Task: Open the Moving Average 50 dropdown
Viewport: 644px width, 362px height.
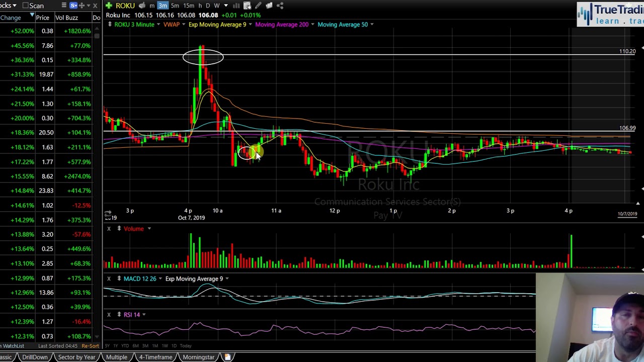Action: tap(371, 25)
